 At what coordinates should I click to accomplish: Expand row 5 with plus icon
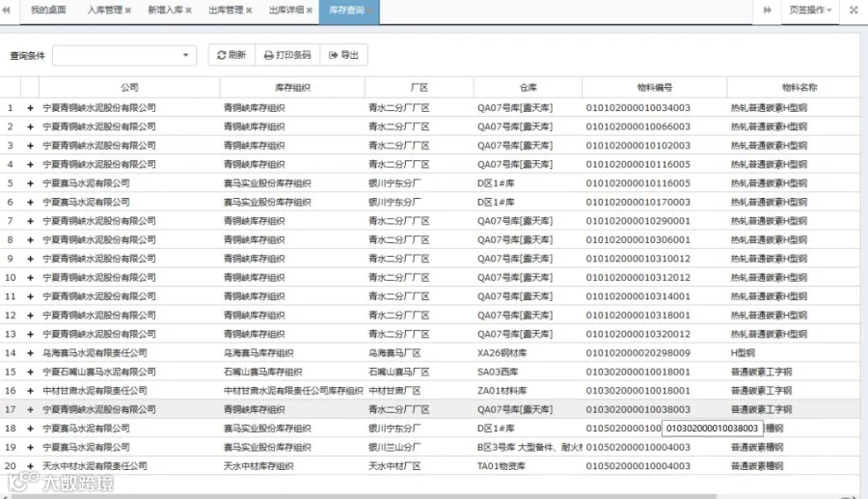tap(30, 183)
